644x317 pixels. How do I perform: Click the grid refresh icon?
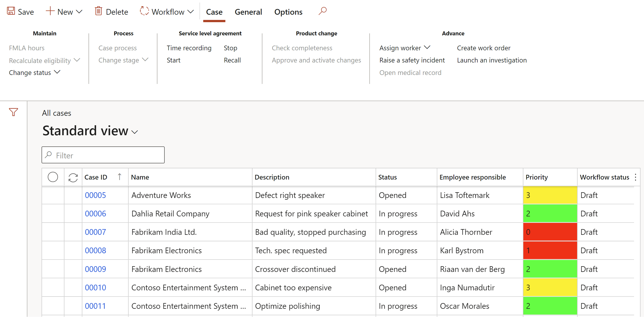(73, 177)
